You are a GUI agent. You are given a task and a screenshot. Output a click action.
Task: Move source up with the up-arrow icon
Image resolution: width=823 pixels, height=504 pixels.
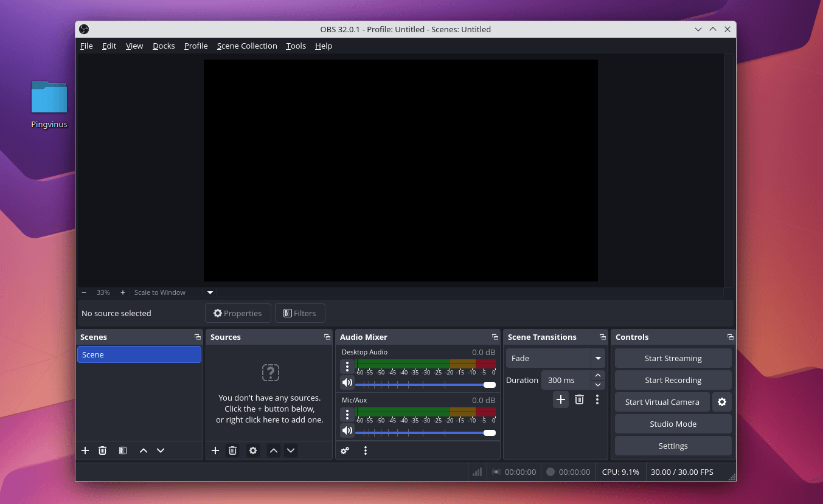[x=273, y=450]
